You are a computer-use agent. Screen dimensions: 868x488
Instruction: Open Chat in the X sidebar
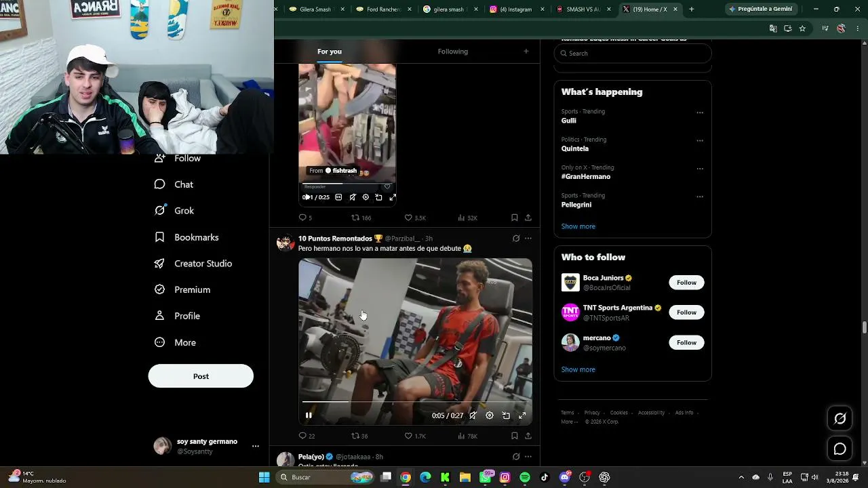[174, 184]
